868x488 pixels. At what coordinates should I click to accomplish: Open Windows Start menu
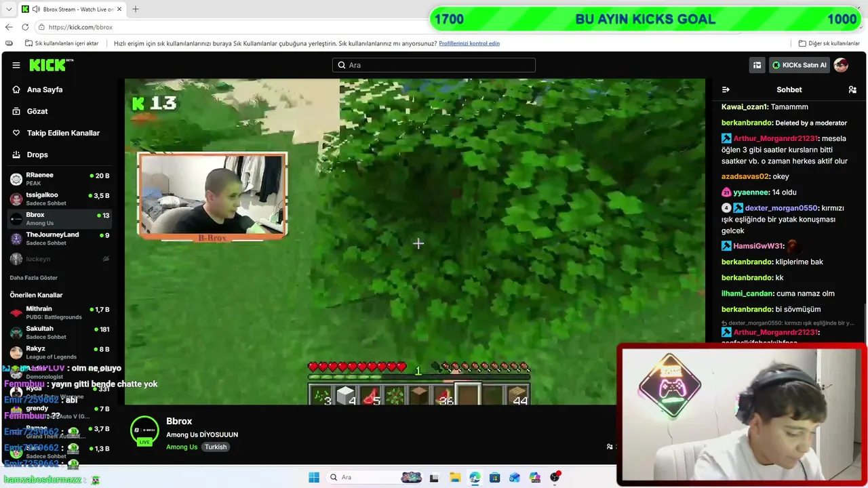(x=314, y=477)
